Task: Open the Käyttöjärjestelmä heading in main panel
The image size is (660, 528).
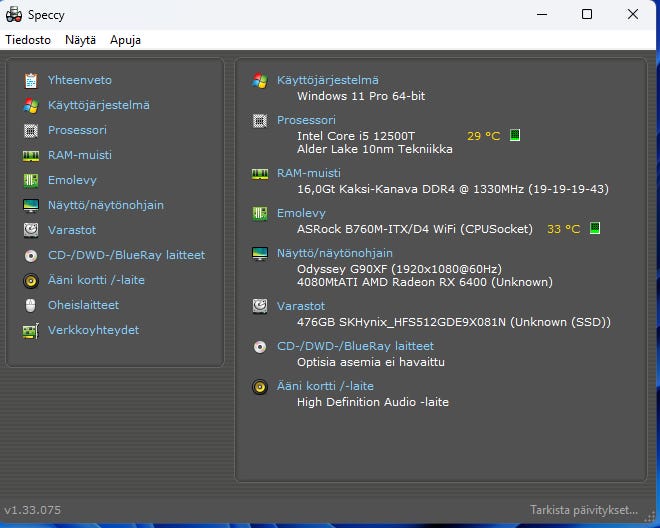Action: (327, 80)
